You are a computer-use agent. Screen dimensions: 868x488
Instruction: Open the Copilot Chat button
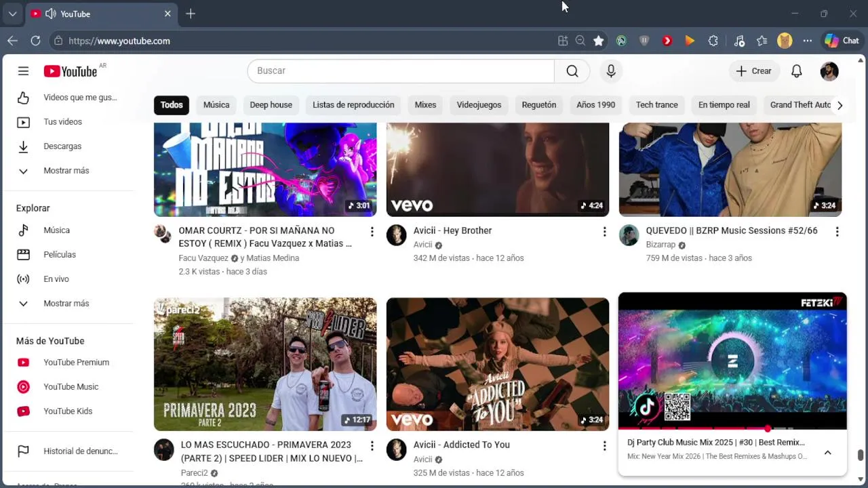[842, 41]
